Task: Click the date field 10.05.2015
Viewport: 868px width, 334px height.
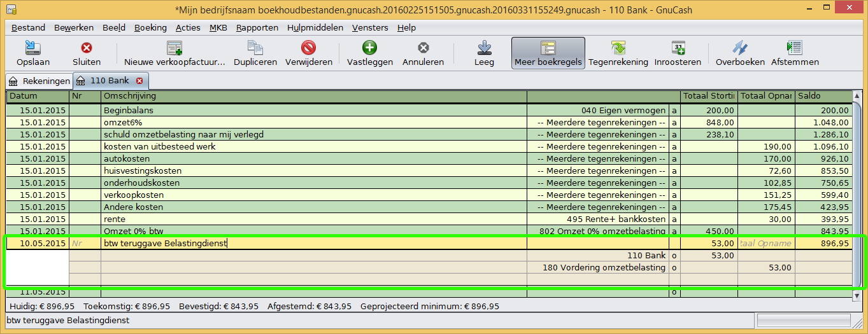Action: 38,243
